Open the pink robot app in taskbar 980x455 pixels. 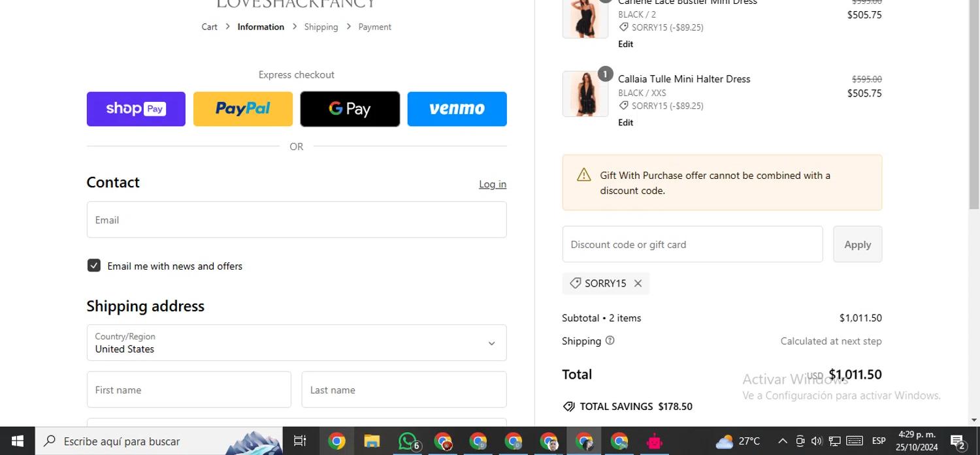tap(654, 441)
